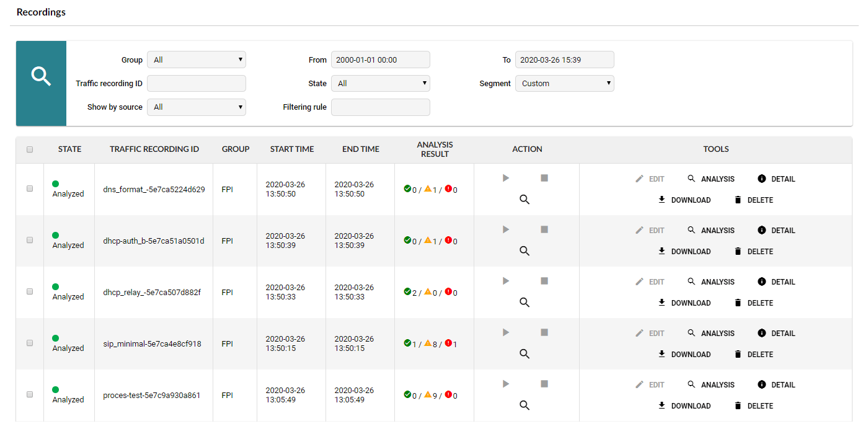This screenshot has height=434, width=868.
Task: Click the teal search magnifier button
Action: (41, 83)
